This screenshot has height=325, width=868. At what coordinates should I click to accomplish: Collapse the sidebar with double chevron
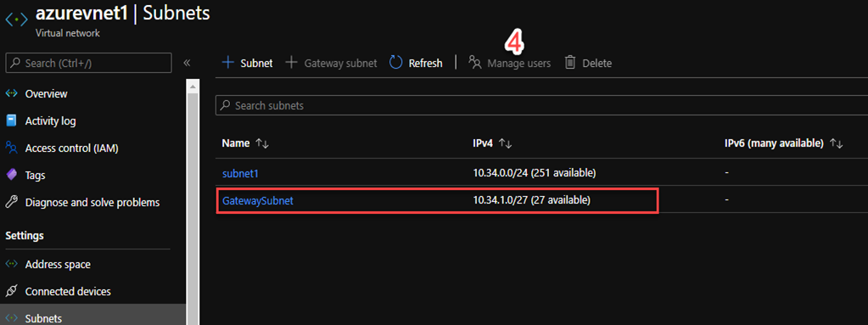tap(187, 63)
